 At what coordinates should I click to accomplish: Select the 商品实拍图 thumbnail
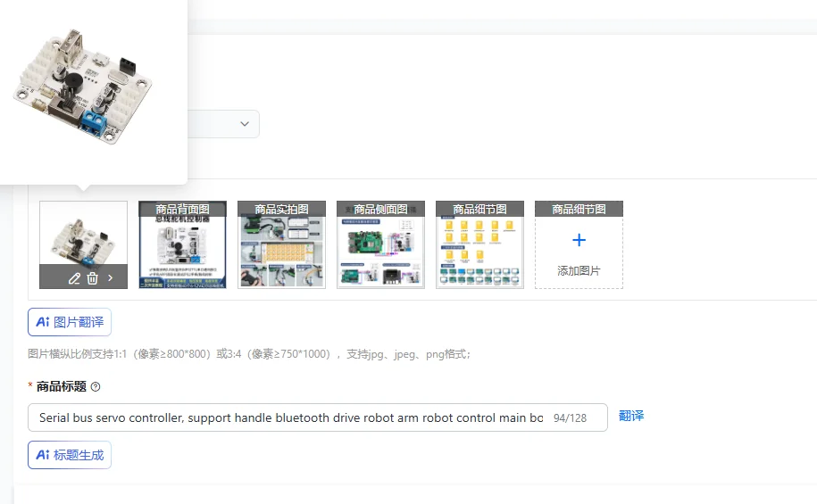click(281, 244)
